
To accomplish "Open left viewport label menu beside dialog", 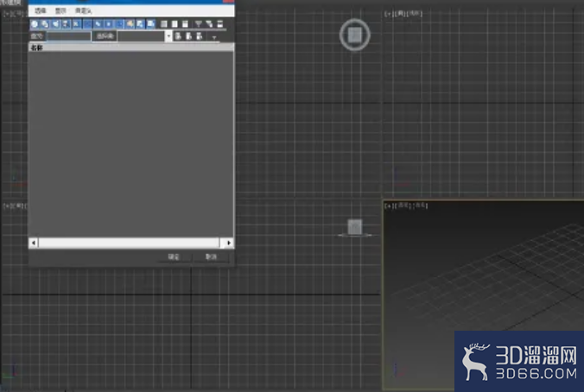I will click(x=15, y=205).
